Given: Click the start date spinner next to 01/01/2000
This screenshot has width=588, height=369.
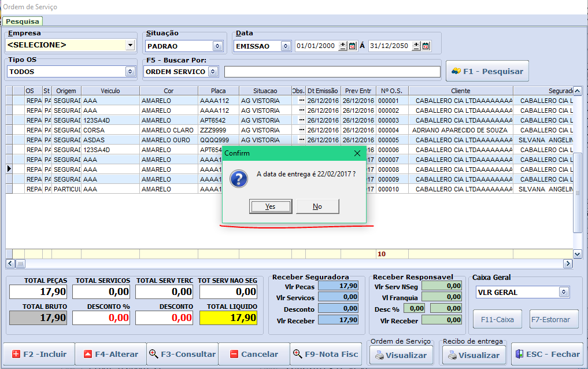Looking at the screenshot, I should pos(343,46).
